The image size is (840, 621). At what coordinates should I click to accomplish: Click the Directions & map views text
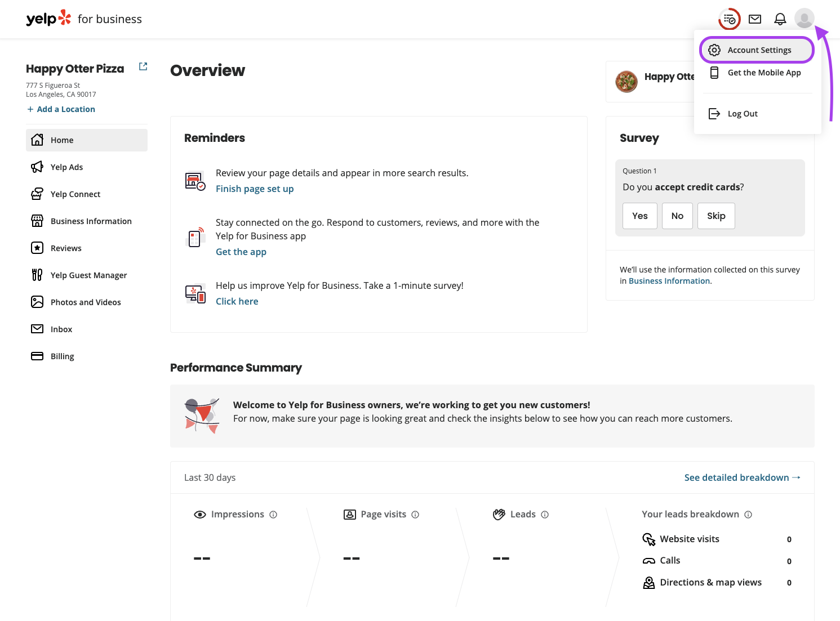710,582
